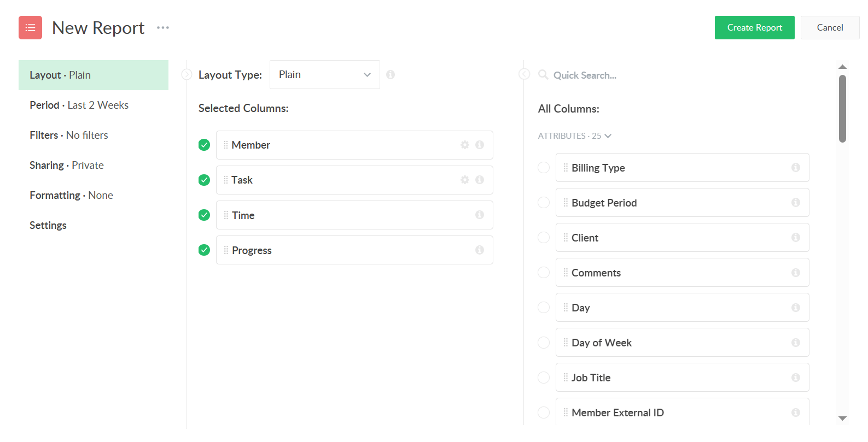Click the Day of Week column row
This screenshot has height=442, width=868.
coord(682,342)
